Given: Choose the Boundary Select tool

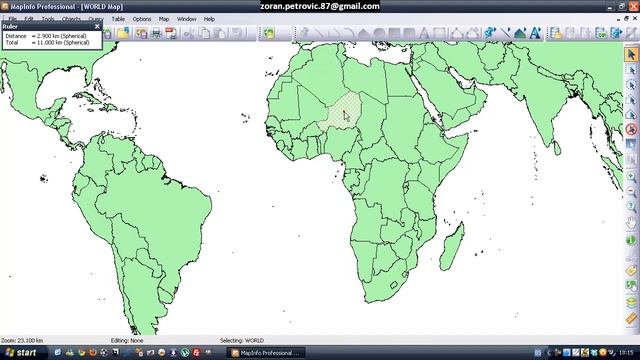Looking at the screenshot, I should 631,115.
